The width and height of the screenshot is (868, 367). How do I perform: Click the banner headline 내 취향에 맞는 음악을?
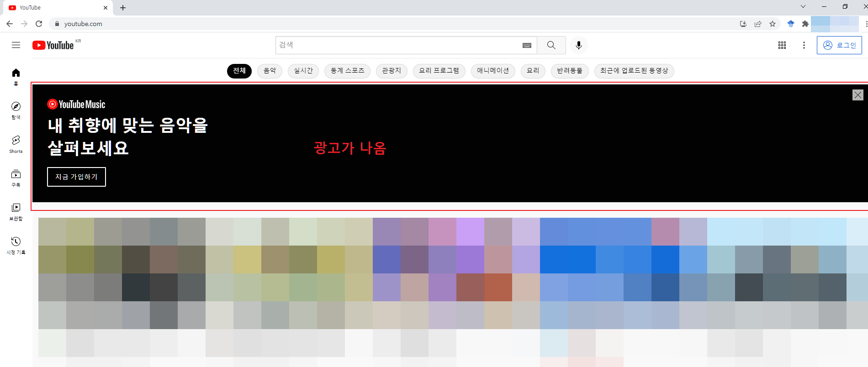[128, 125]
